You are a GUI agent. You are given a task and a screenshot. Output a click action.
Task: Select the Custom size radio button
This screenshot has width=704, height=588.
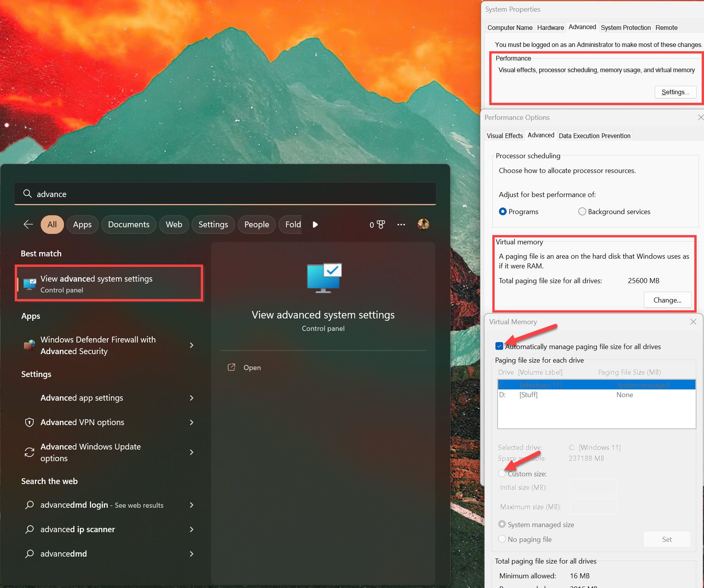pos(502,474)
